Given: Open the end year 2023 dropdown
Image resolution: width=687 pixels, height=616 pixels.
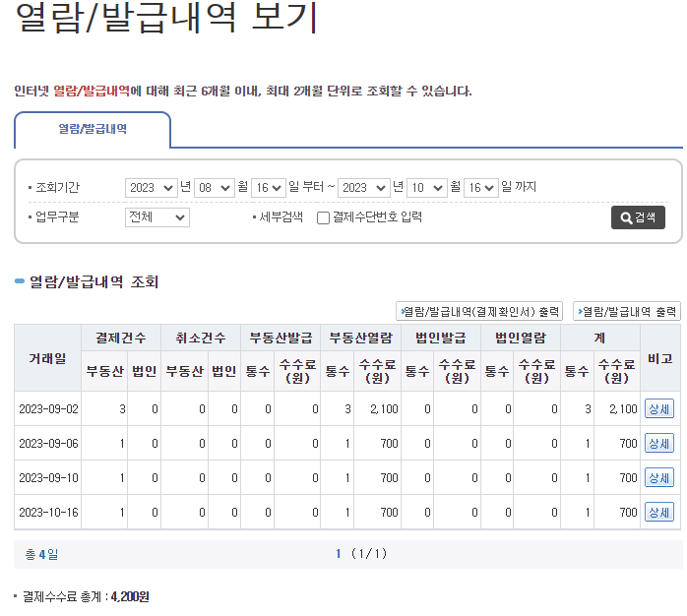Looking at the screenshot, I should [x=363, y=188].
